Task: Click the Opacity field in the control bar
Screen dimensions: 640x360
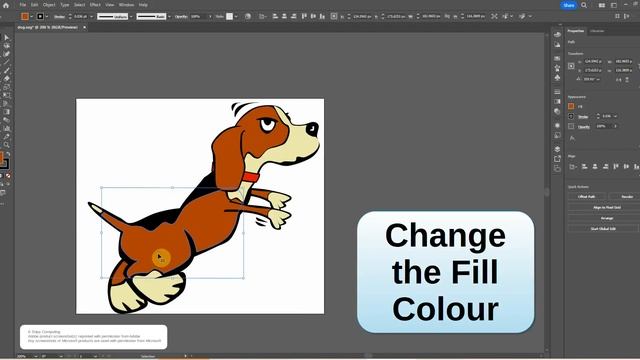Action: pos(198,16)
